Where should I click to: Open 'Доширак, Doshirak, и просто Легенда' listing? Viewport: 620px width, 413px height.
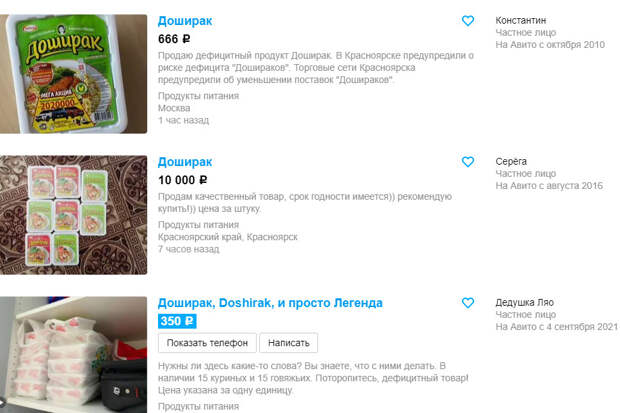(270, 303)
